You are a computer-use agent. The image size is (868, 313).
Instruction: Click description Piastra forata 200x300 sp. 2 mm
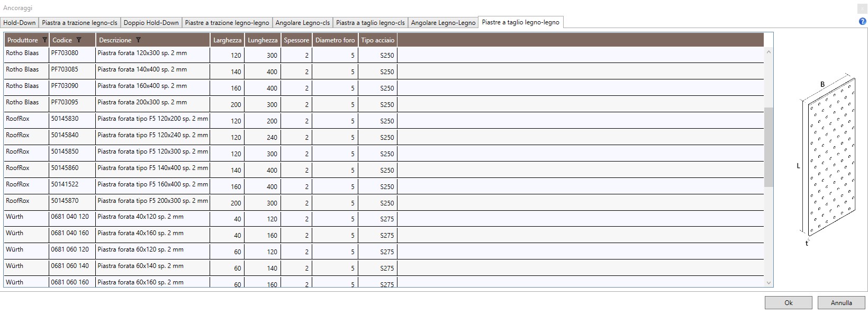142,102
